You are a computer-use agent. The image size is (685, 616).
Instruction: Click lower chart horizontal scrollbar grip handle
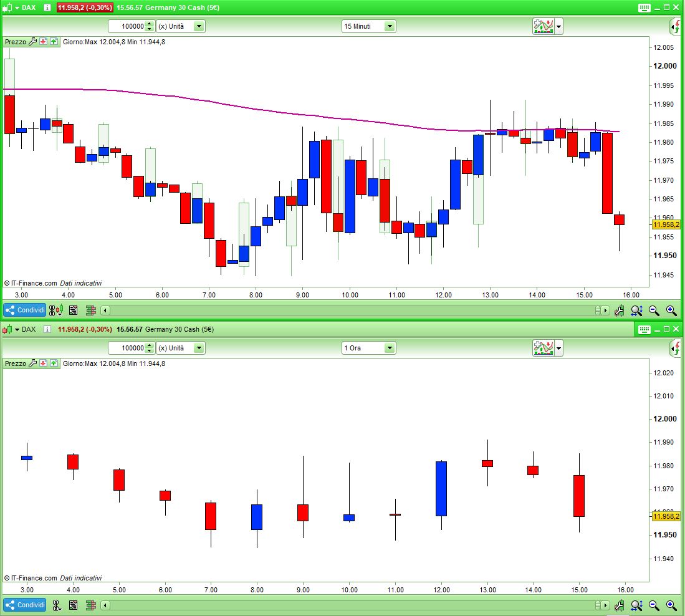598,605
